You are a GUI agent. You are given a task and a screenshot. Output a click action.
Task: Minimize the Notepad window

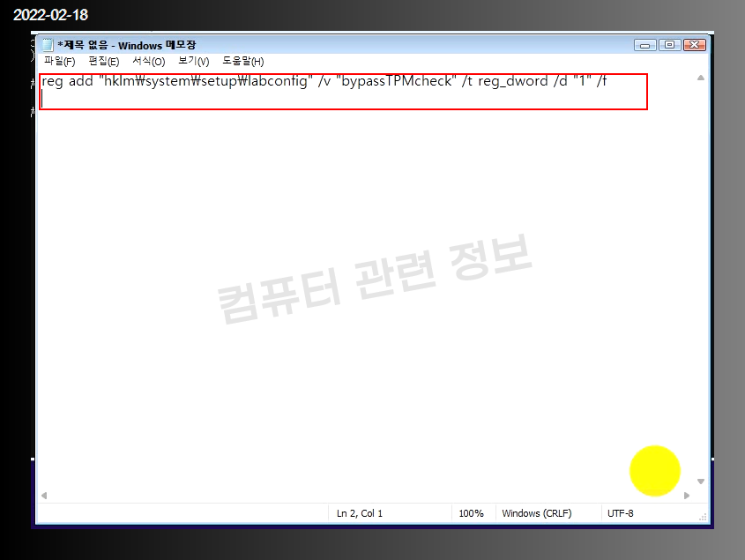coord(644,45)
